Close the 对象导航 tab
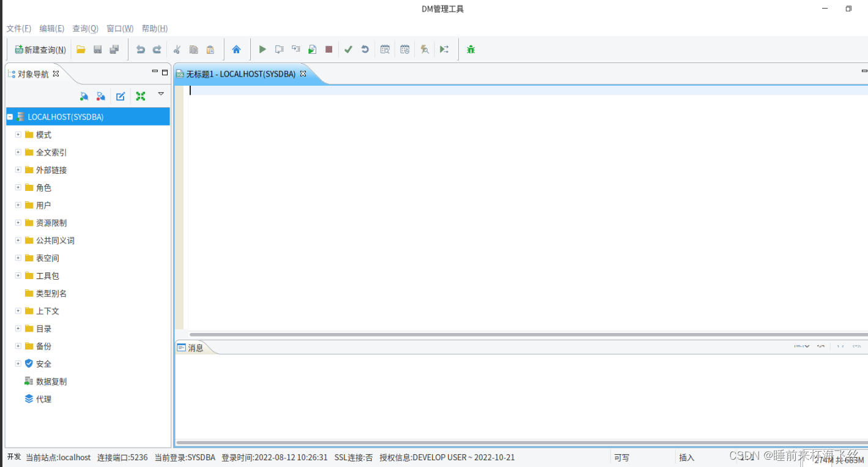The height and width of the screenshot is (467, 868). (x=56, y=73)
